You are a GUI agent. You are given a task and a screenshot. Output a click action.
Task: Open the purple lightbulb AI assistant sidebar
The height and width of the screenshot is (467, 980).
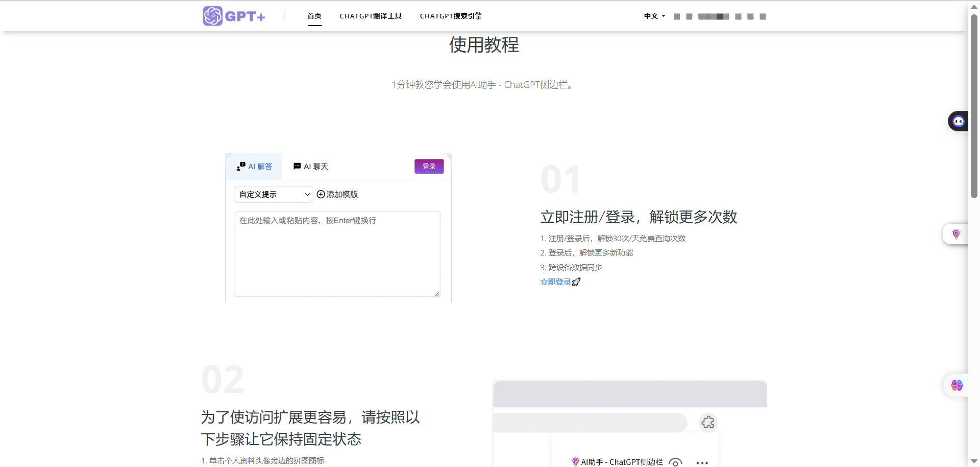(x=956, y=234)
